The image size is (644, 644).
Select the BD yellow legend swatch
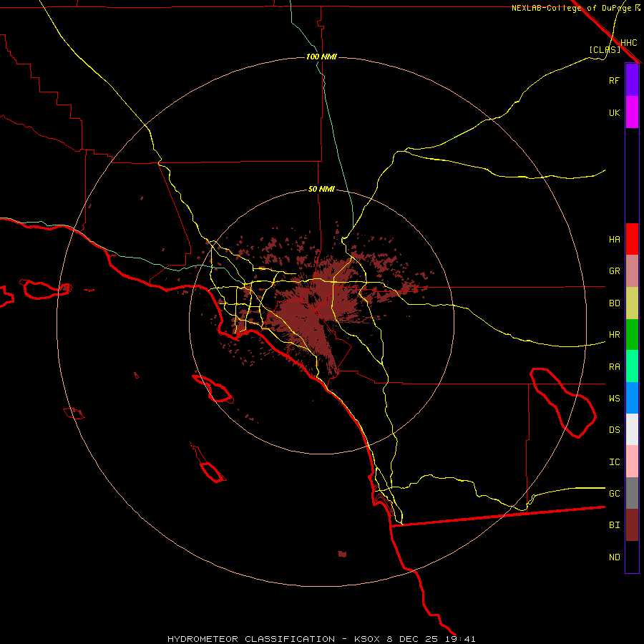632,303
